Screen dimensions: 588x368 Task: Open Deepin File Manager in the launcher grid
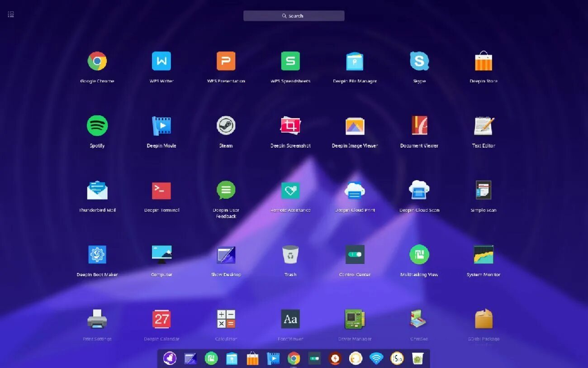355,61
